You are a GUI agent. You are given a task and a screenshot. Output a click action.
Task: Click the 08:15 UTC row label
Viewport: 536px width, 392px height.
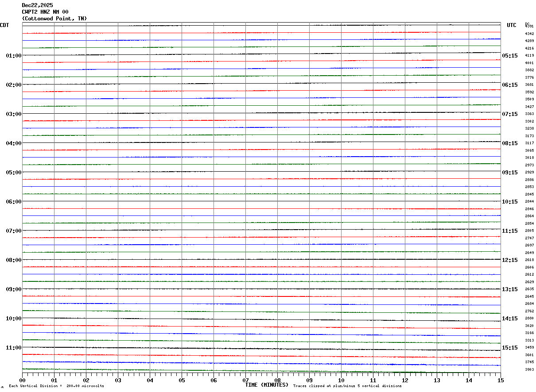point(510,143)
